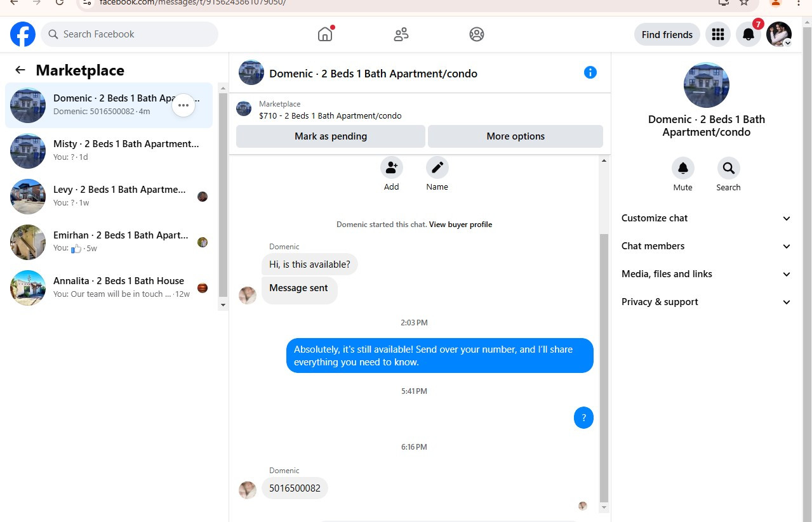Screen dimensions: 812x522
Task: Click the 'Message sent' bubble
Action: [299, 289]
